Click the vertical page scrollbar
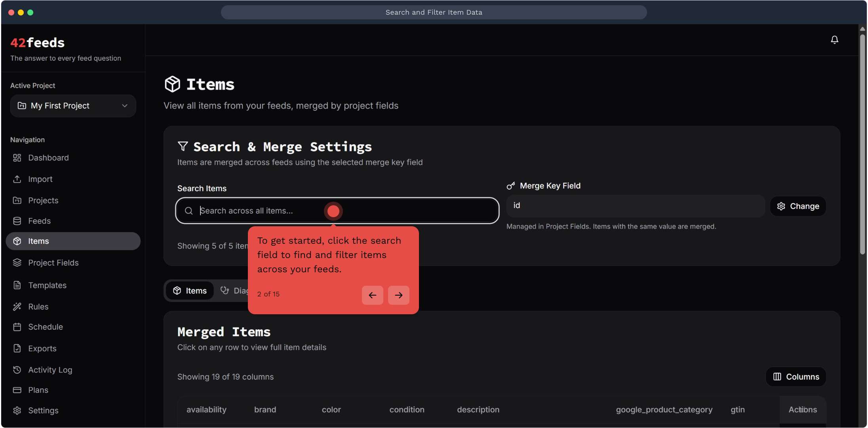This screenshot has height=428, width=868. pos(862,143)
